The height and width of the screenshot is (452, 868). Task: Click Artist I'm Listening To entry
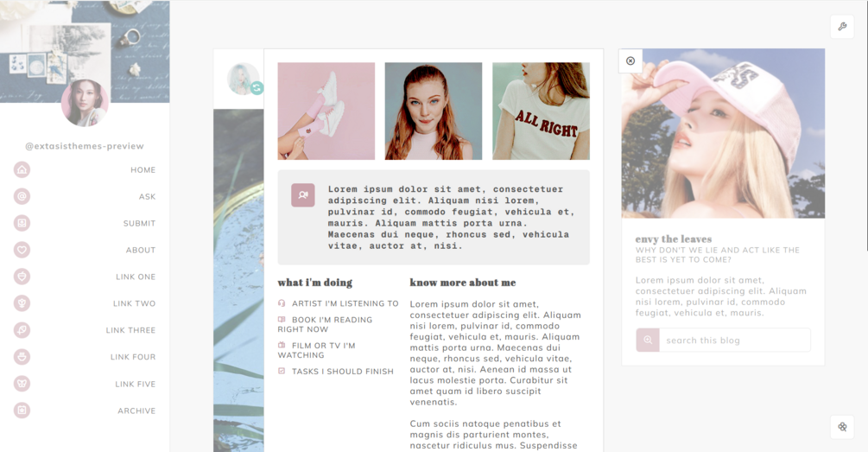click(x=339, y=303)
